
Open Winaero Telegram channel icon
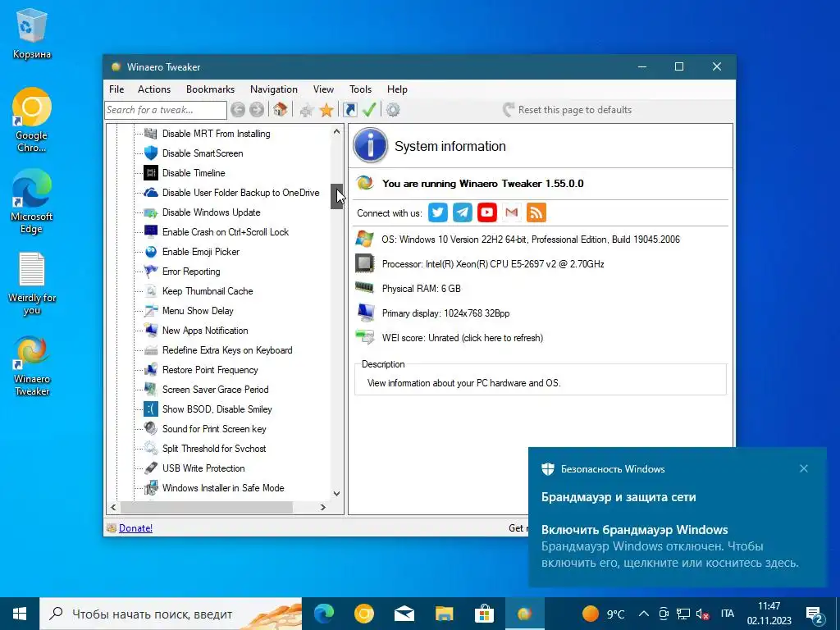463,212
